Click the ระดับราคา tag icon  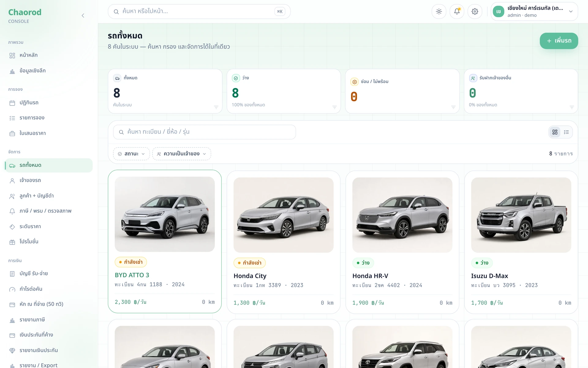tap(12, 227)
